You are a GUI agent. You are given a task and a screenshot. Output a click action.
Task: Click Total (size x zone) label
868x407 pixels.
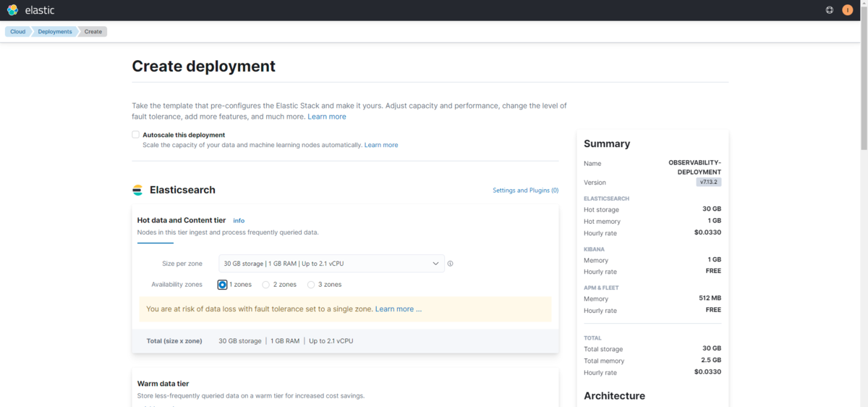(174, 340)
